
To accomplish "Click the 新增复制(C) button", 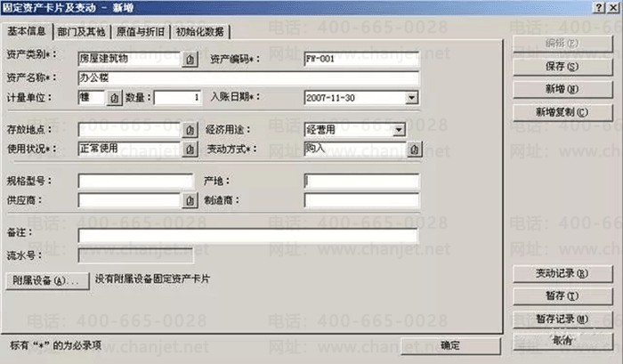I will (562, 112).
